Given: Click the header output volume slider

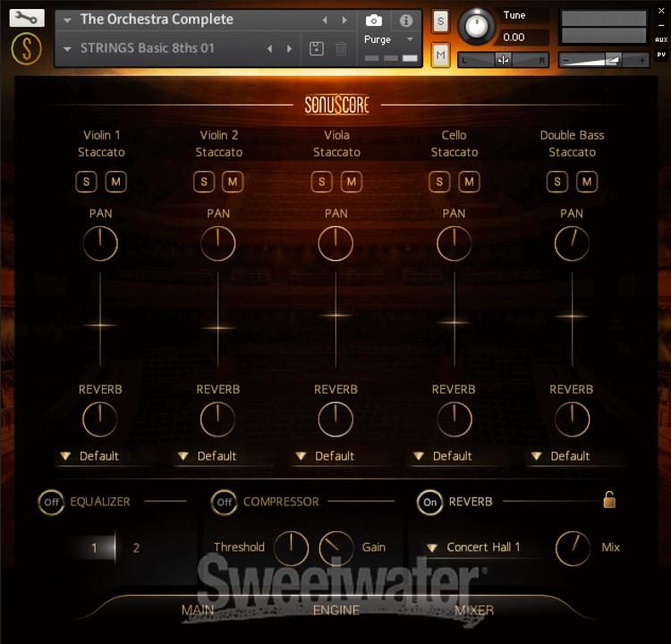Looking at the screenshot, I should [x=604, y=60].
